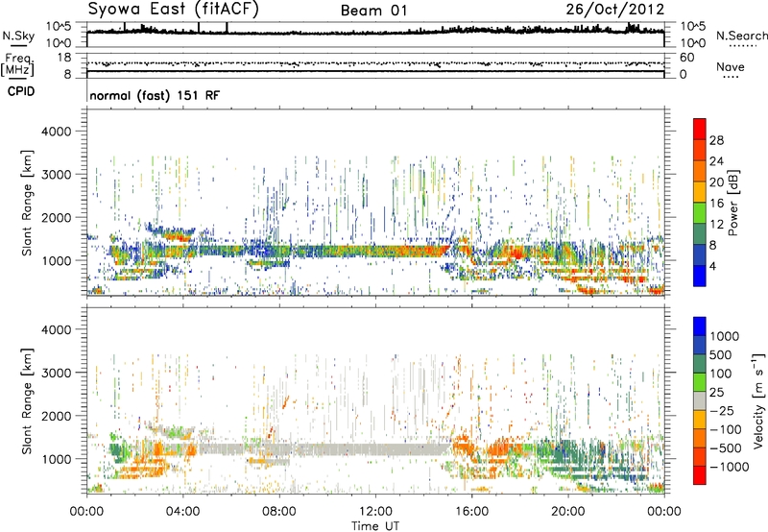Click the 'Syowa East (fitACF)' title
768x532 pixels.
click(173, 9)
